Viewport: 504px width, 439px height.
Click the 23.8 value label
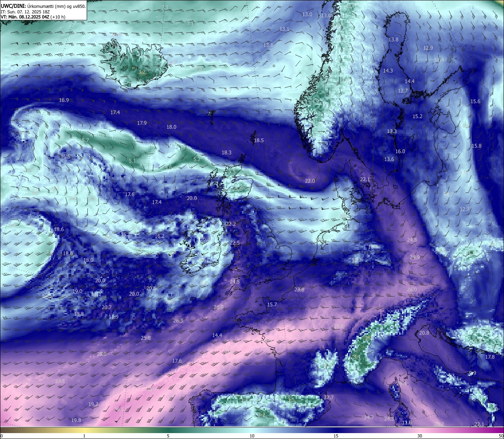pyautogui.click(x=299, y=290)
